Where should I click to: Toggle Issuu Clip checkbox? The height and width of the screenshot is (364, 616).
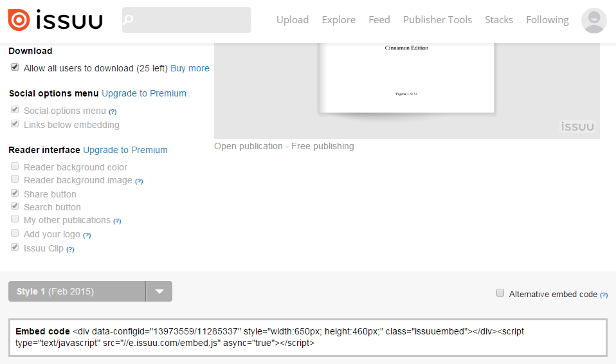click(15, 247)
